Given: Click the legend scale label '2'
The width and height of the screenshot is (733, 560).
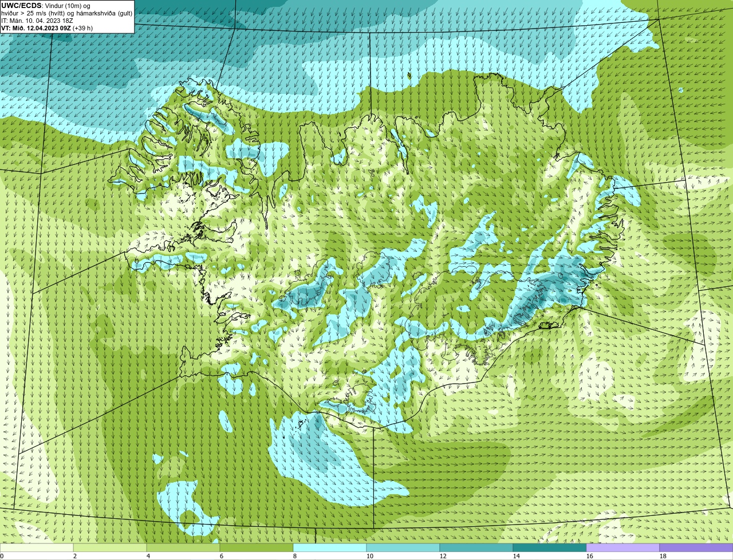Looking at the screenshot, I should tap(75, 556).
